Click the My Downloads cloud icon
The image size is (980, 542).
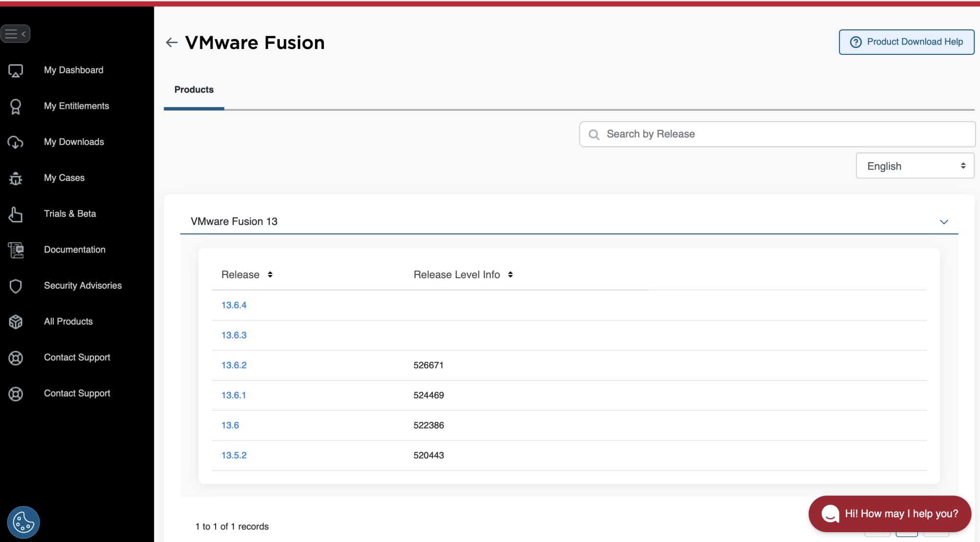[16, 143]
